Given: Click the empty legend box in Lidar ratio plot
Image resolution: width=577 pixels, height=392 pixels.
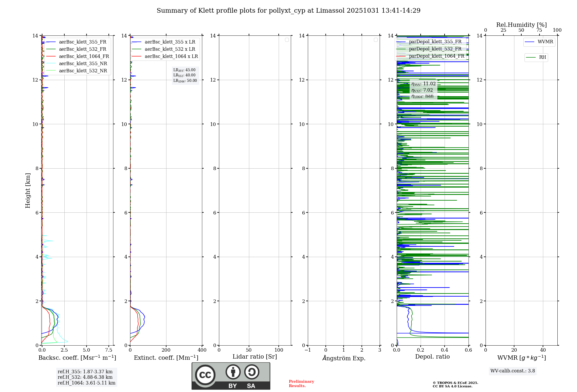Looking at the screenshot, I should point(287,40).
